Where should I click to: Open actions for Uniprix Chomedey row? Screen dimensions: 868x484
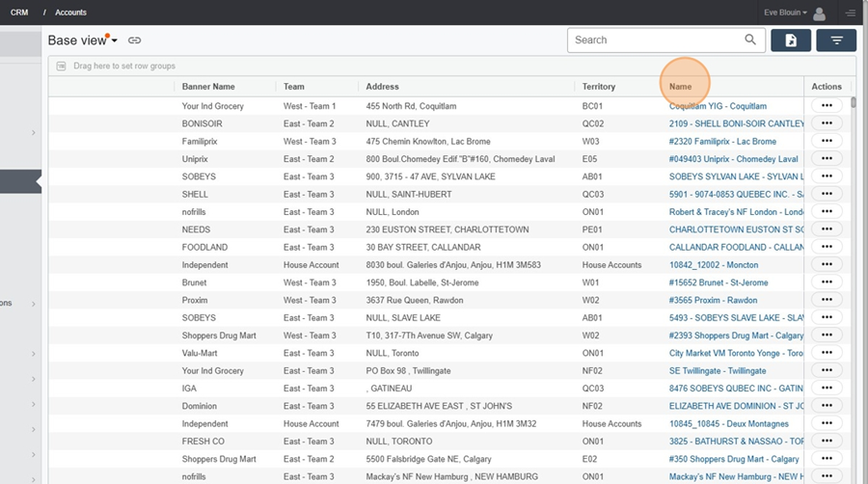(x=827, y=159)
